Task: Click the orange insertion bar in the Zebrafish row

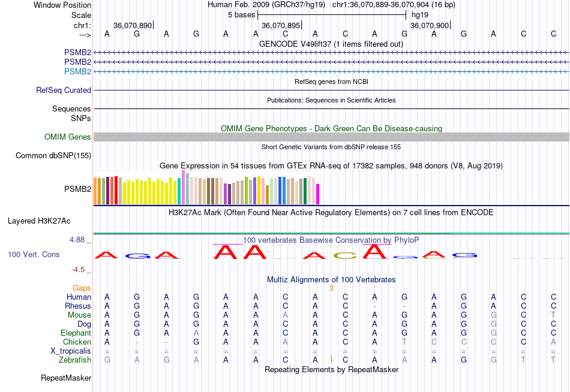Action: click(332, 359)
